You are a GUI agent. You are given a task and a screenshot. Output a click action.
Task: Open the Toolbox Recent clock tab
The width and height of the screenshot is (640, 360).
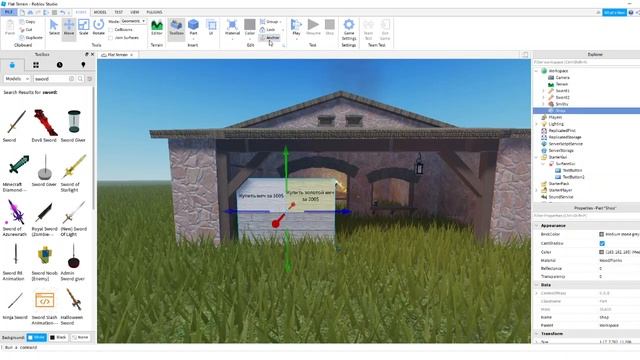(x=60, y=65)
